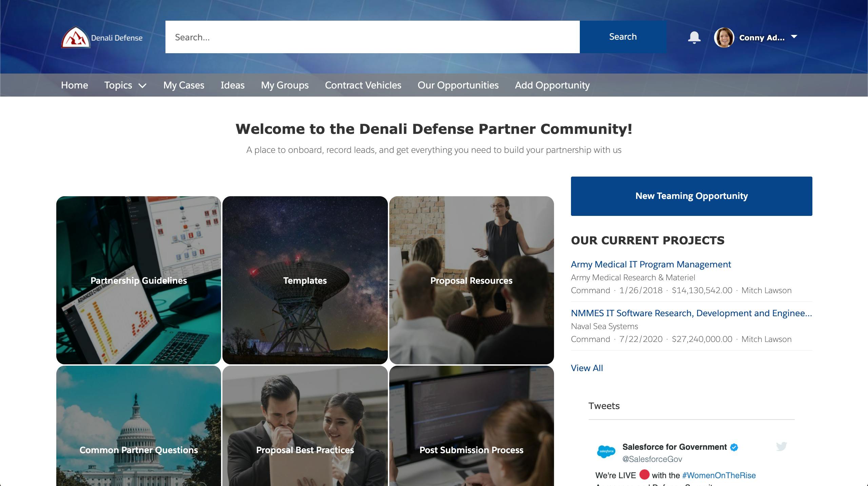Click View All projects link
868x486 pixels.
click(x=587, y=368)
